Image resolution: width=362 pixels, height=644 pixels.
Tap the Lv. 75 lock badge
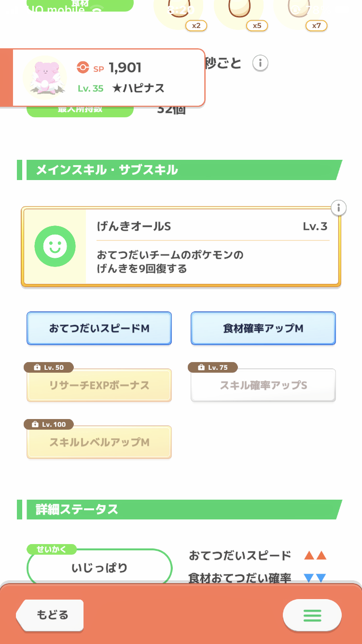(212, 367)
